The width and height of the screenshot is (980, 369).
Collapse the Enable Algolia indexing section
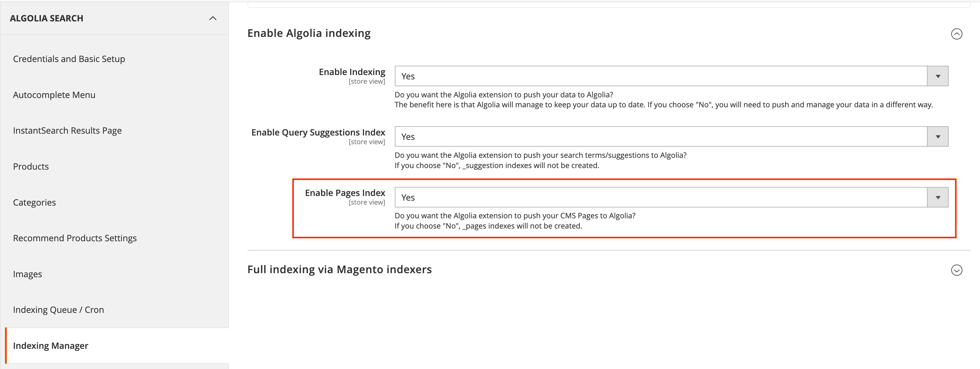coord(957,33)
